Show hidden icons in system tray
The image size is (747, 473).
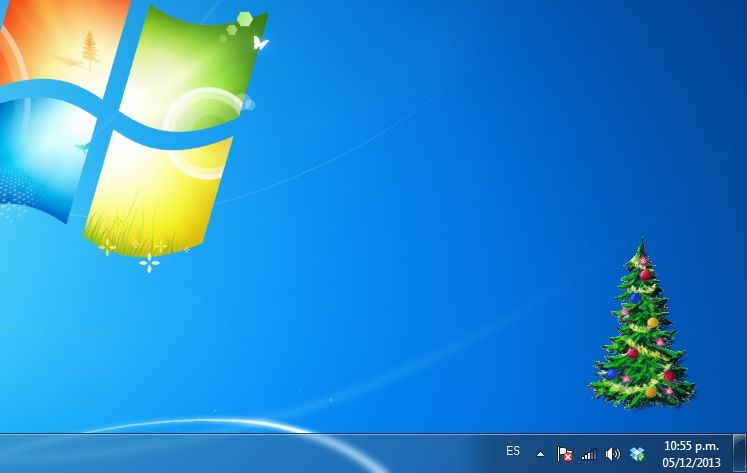pos(540,454)
